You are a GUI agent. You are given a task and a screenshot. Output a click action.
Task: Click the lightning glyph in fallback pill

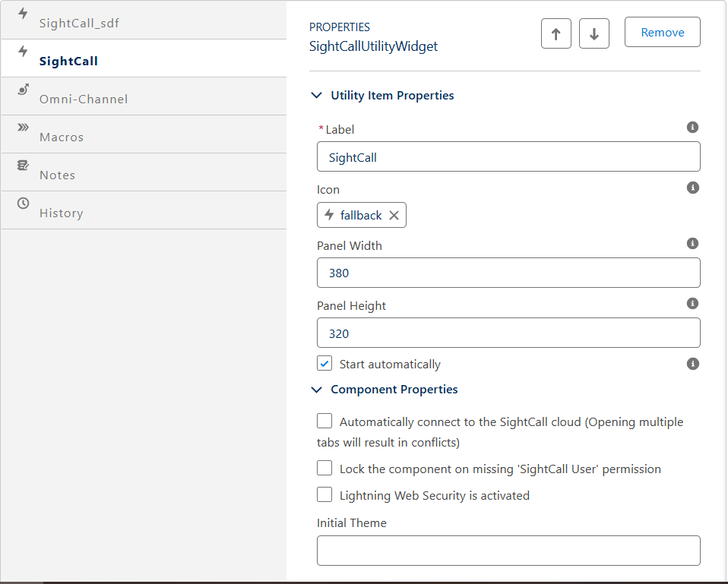[329, 214]
